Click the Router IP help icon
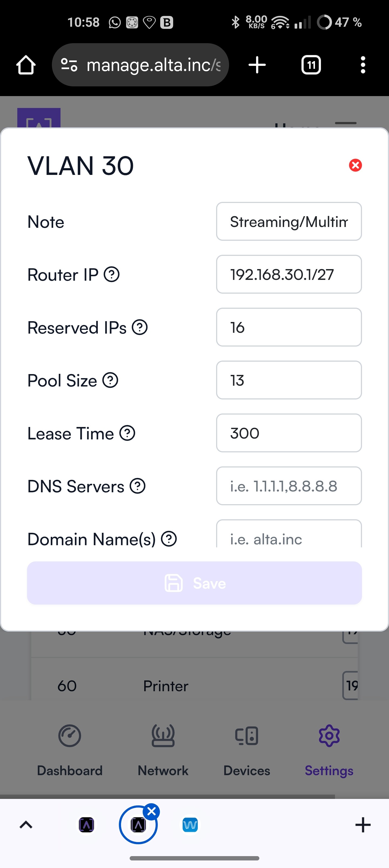Image resolution: width=389 pixels, height=868 pixels. (112, 274)
